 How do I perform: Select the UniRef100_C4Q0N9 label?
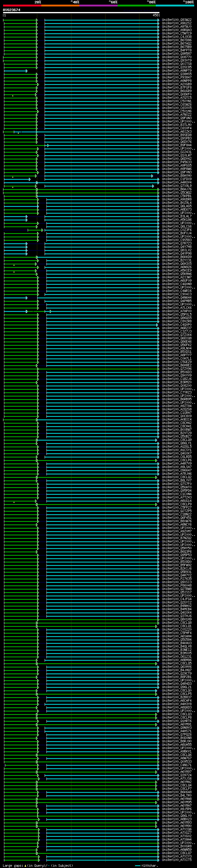coord(177,284)
